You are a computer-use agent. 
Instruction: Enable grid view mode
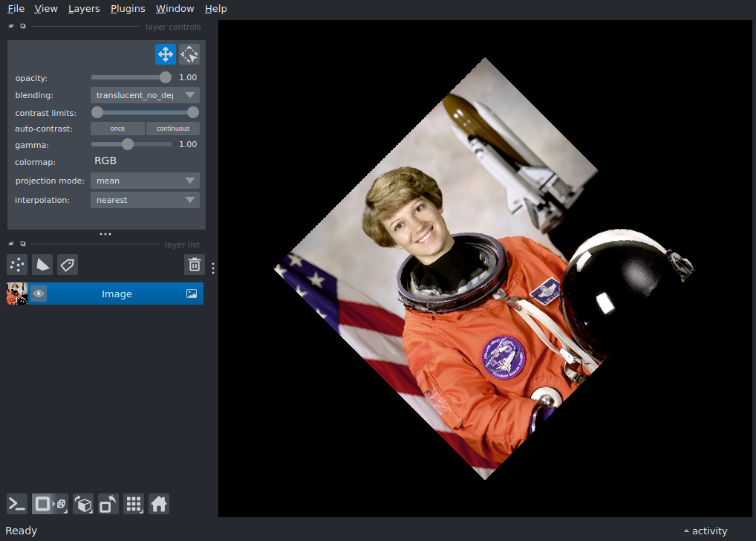point(134,504)
